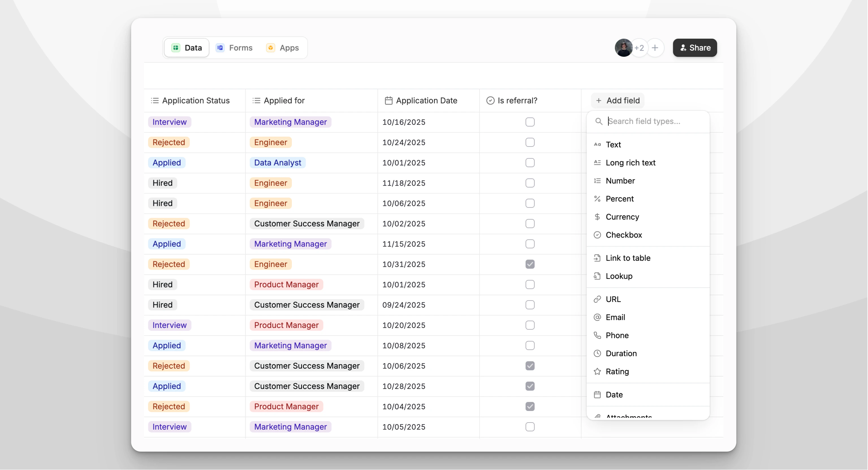Click the search field types input
The width and height of the screenshot is (868, 470).
pyautogui.click(x=647, y=121)
